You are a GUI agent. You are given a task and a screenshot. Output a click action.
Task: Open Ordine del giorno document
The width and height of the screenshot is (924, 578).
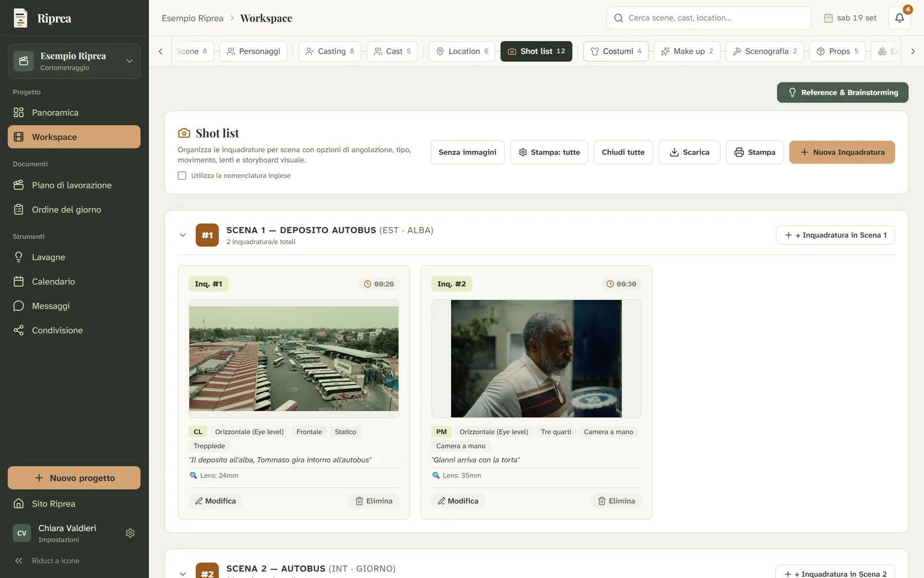[x=74, y=210]
